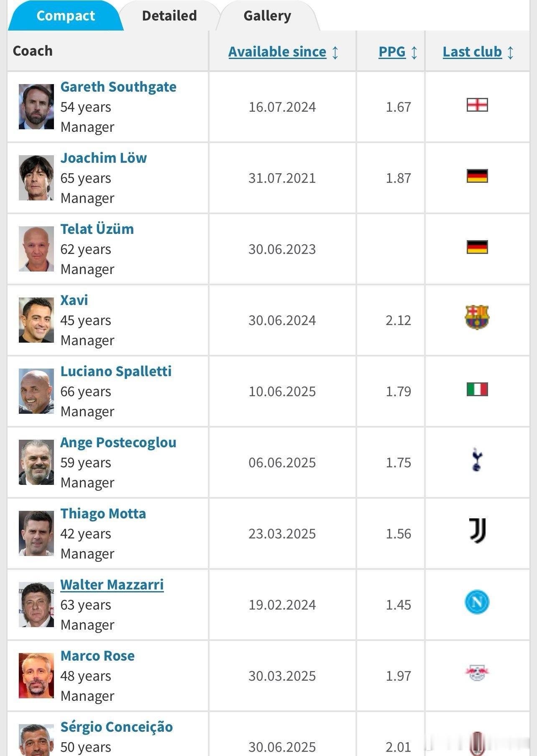The image size is (537, 756).
Task: Switch to the Gallery tab
Action: (268, 16)
